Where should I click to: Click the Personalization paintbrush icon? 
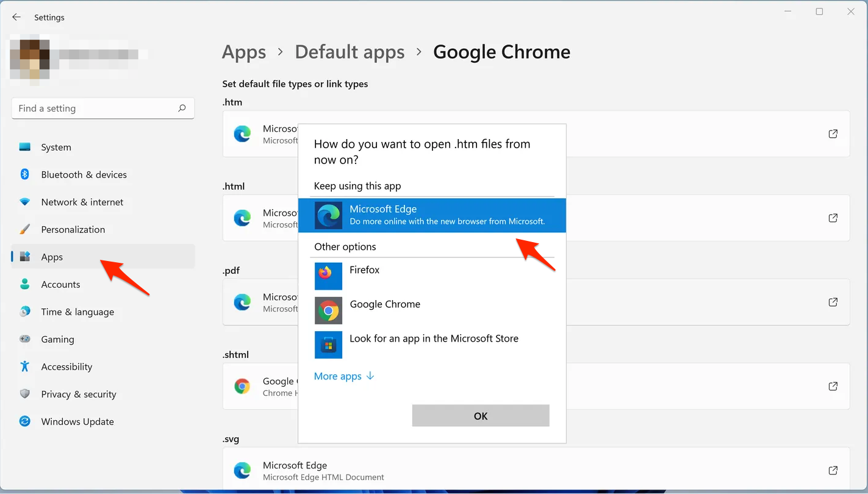pyautogui.click(x=25, y=229)
